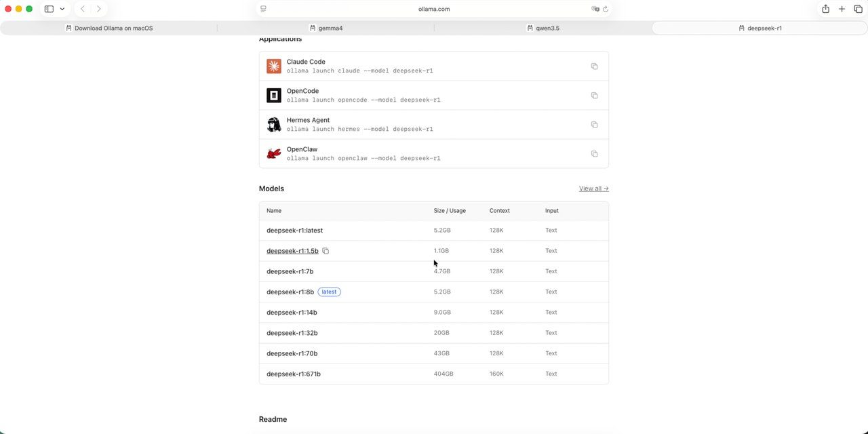This screenshot has height=434, width=868.
Task: Copy the deepseek-r1:1.5b model name
Action: (325, 251)
